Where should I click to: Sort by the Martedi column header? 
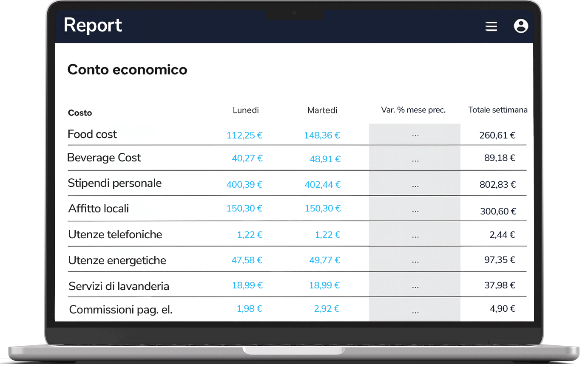coord(322,110)
